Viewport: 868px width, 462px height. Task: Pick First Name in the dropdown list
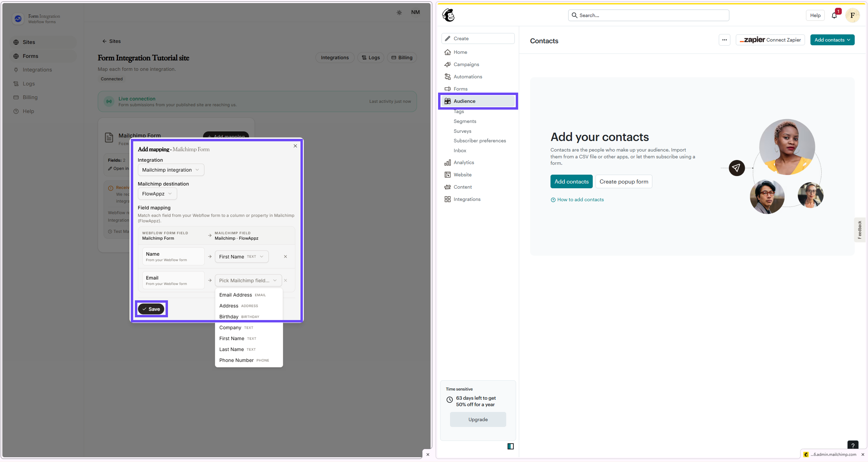249,338
